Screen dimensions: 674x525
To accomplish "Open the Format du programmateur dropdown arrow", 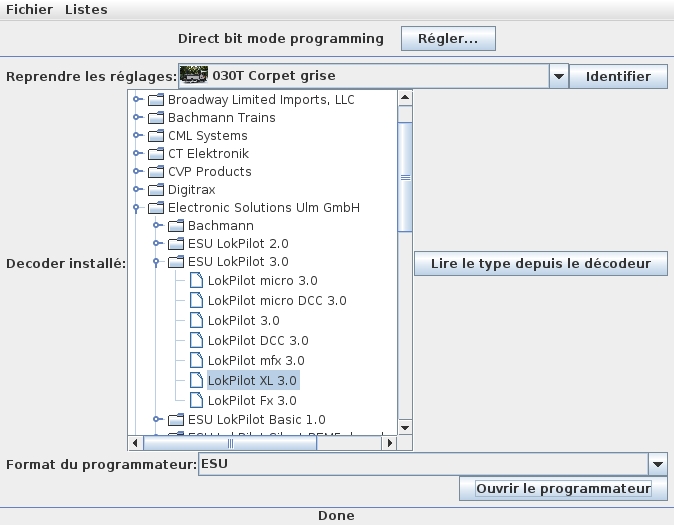I will tap(657, 464).
